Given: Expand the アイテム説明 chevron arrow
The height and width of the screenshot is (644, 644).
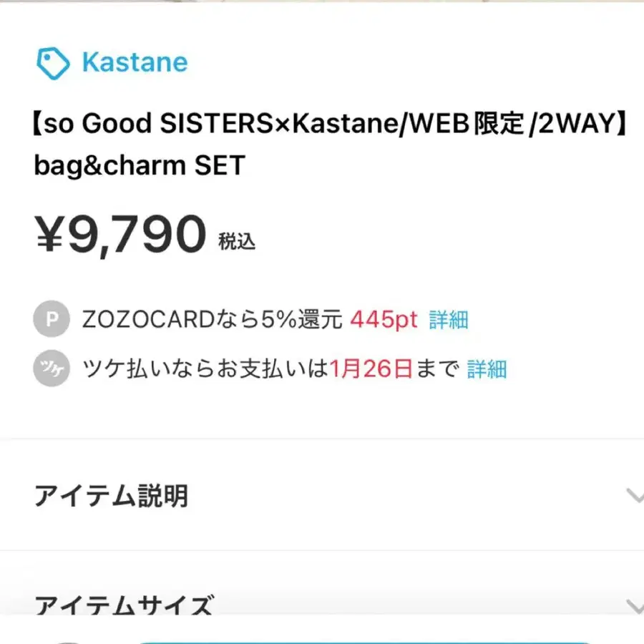Looking at the screenshot, I should pos(633,495).
